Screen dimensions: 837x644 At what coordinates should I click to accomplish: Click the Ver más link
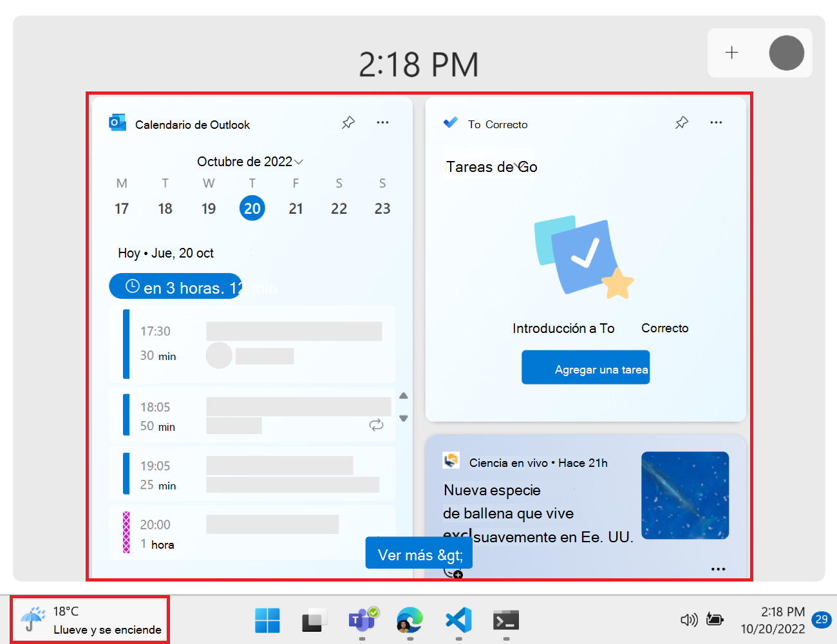tap(418, 553)
